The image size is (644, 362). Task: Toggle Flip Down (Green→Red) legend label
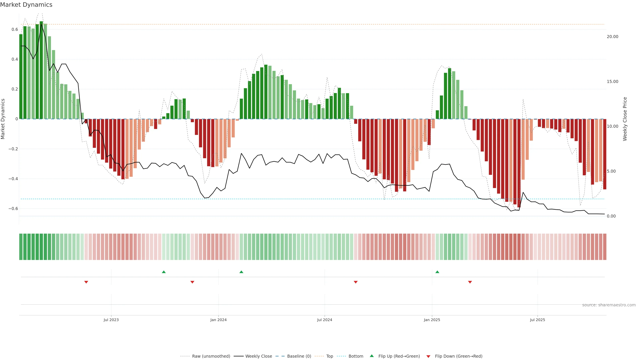[x=459, y=356]
